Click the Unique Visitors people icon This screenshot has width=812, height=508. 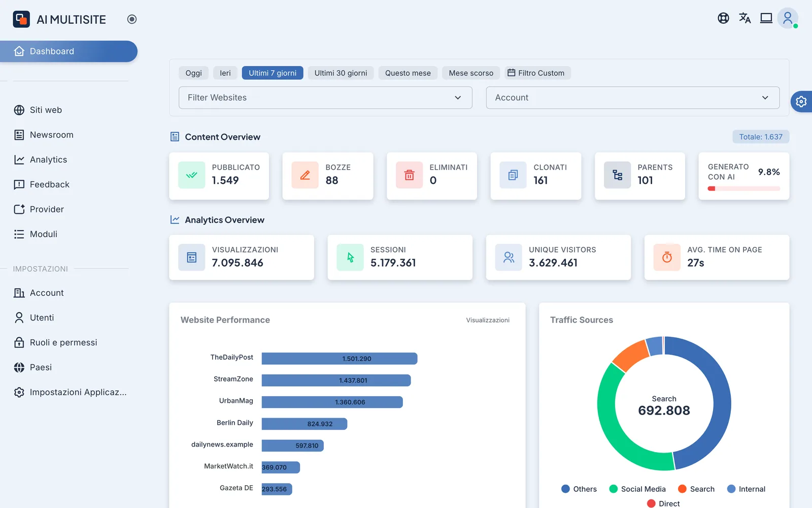point(509,258)
